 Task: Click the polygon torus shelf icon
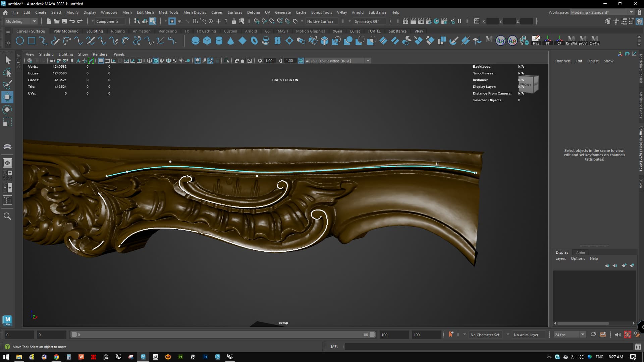[254, 41]
